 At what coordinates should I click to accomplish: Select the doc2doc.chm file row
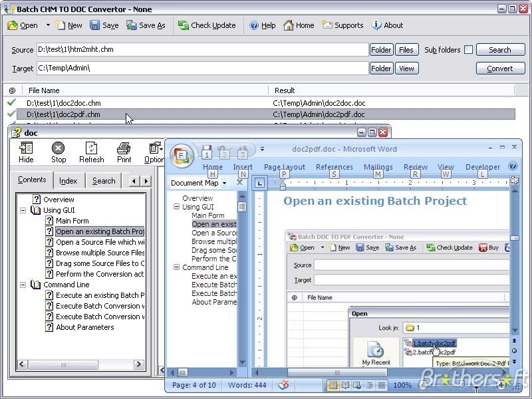tap(63, 103)
